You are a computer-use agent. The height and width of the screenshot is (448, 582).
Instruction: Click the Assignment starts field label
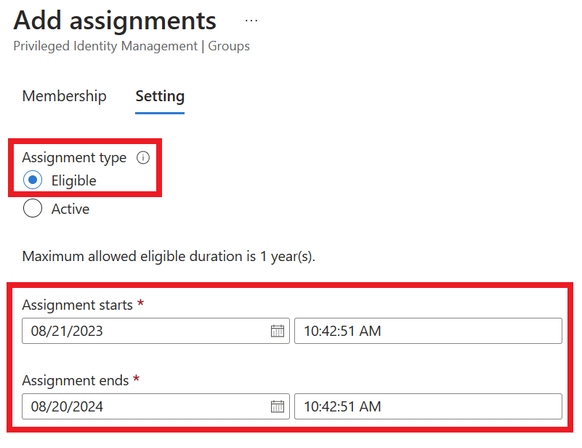coord(77,305)
